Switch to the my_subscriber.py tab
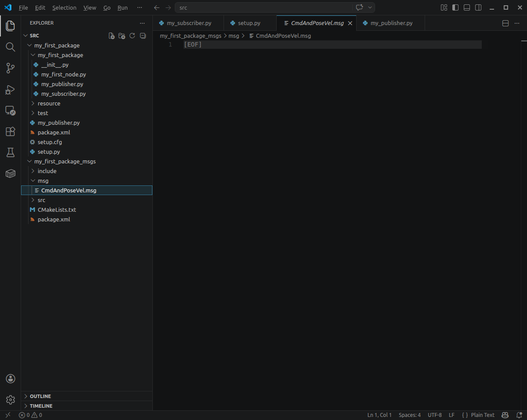 coord(189,23)
